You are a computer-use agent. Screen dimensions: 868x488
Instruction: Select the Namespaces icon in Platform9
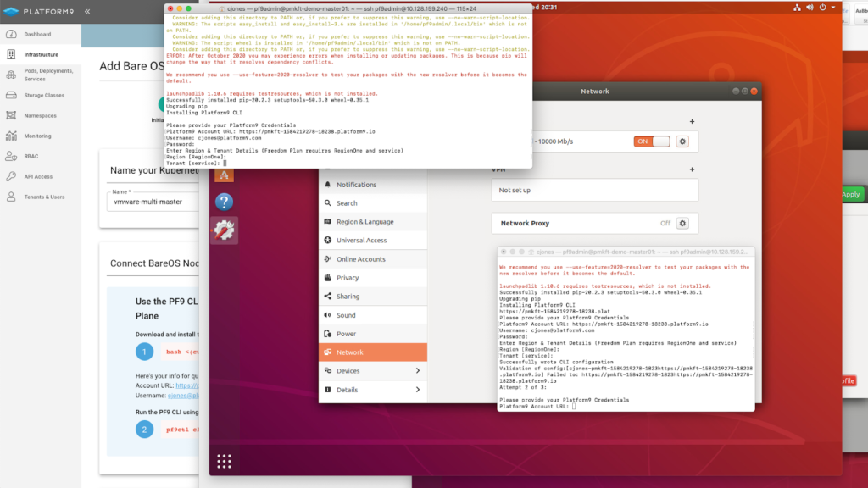pos(13,115)
